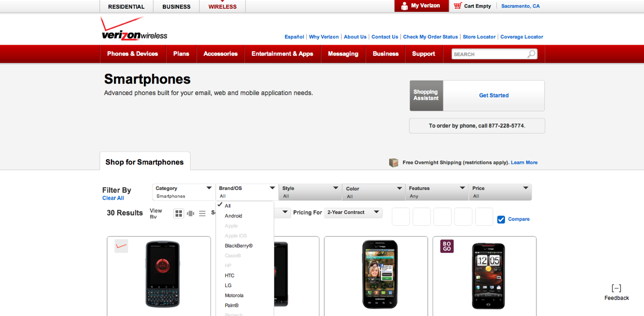Viewport: 644px width, 316px height.
Task: Click the My Verizon person icon
Action: 405,6
